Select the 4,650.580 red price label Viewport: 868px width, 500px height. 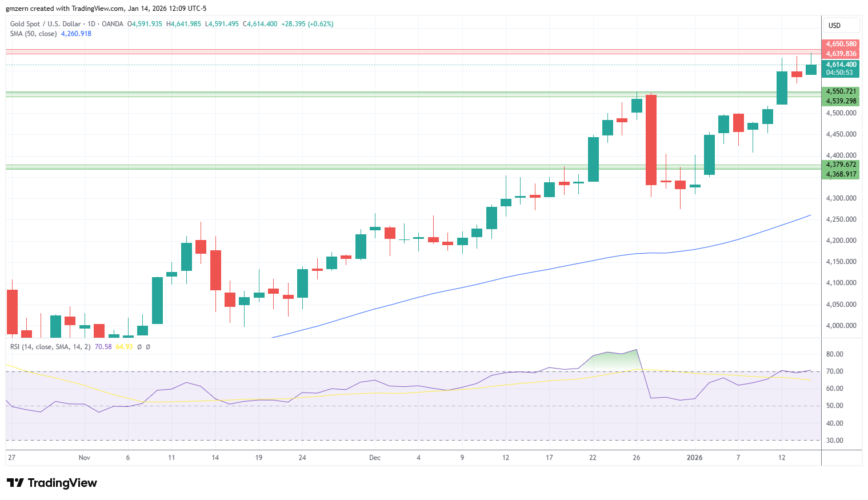point(841,44)
